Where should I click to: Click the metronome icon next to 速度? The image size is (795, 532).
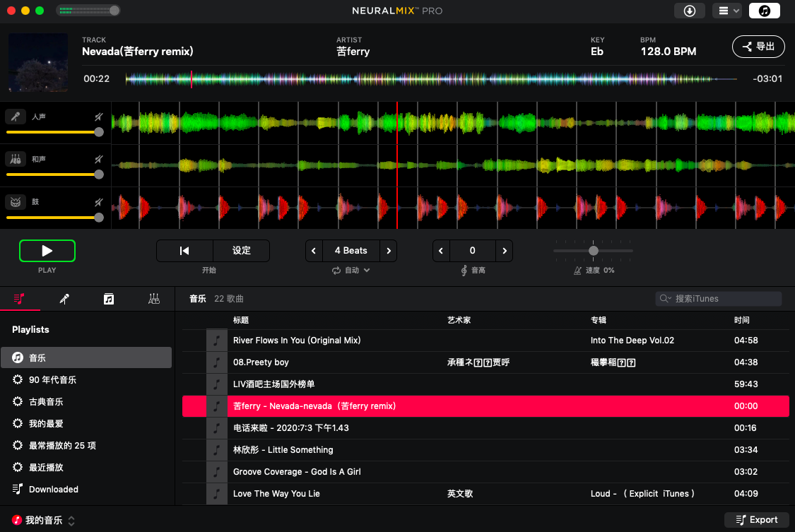577,271
